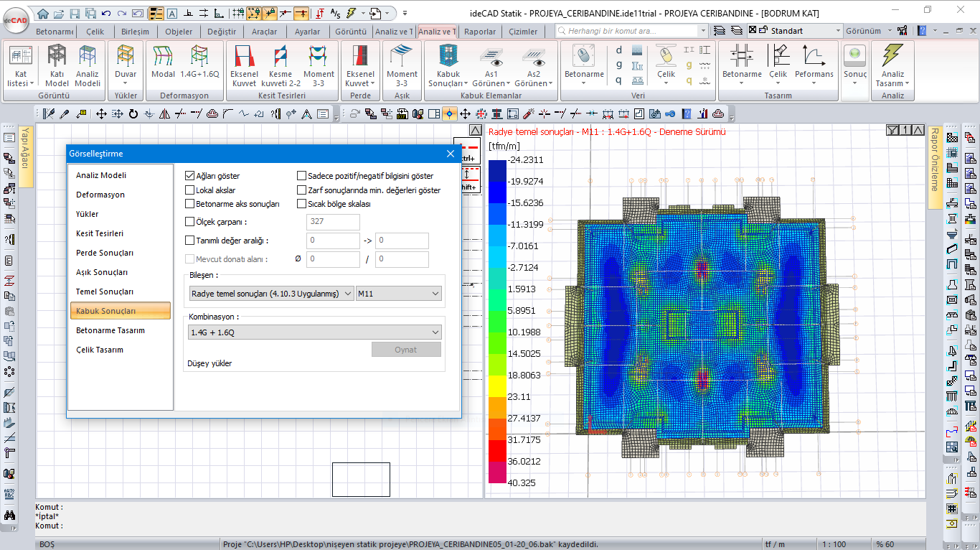Click the Ölçek çarpanı value field
This screenshot has width=980, height=550.
coord(333,222)
